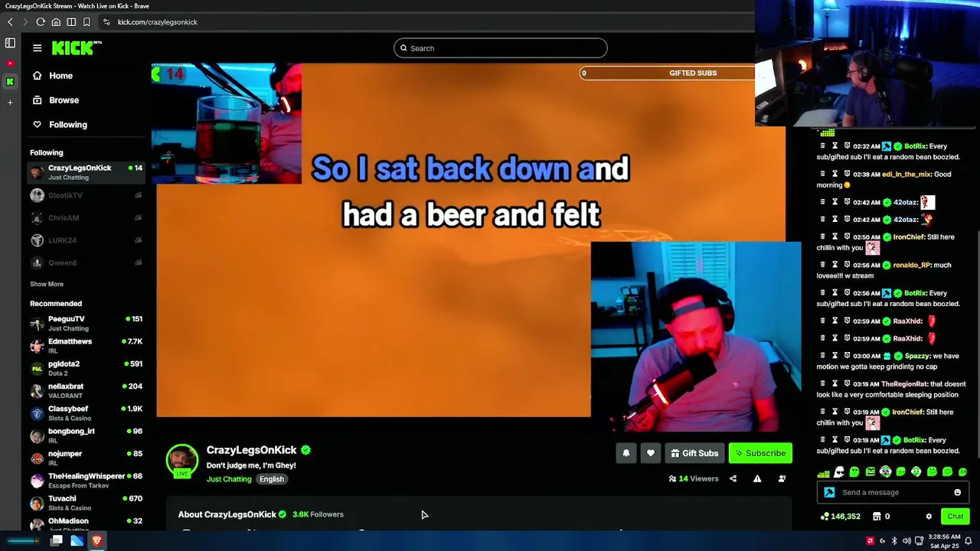The image size is (980, 551).
Task: Open volume tray icon
Action: pos(906,541)
